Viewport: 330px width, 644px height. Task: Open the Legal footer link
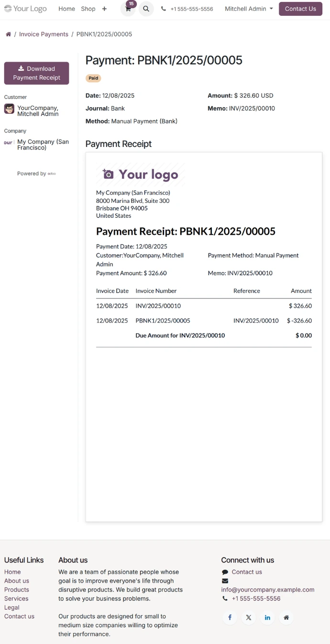click(12, 608)
